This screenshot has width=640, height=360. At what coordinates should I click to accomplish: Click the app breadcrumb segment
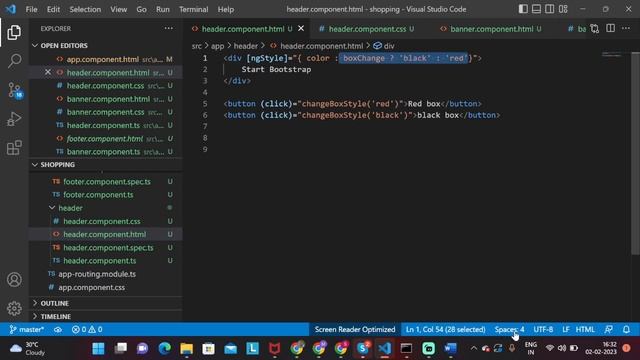(217, 46)
